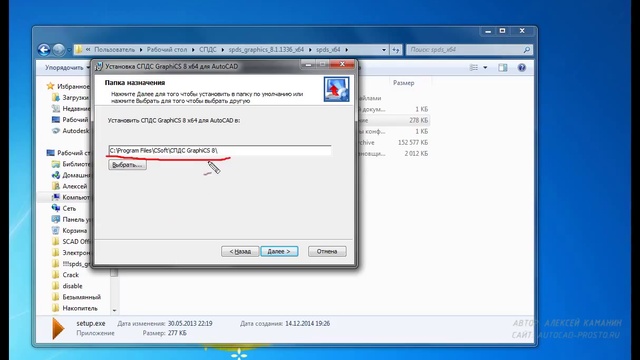Open SCAD Office folder in pane
Screen dimensions: 640x360
coord(71,241)
